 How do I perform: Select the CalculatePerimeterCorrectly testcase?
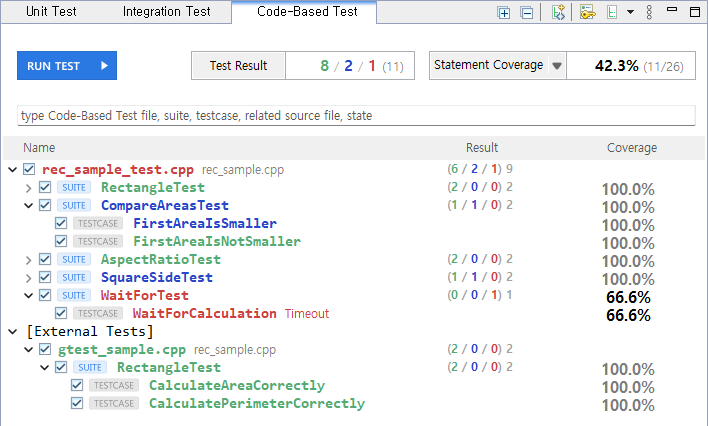point(257,403)
